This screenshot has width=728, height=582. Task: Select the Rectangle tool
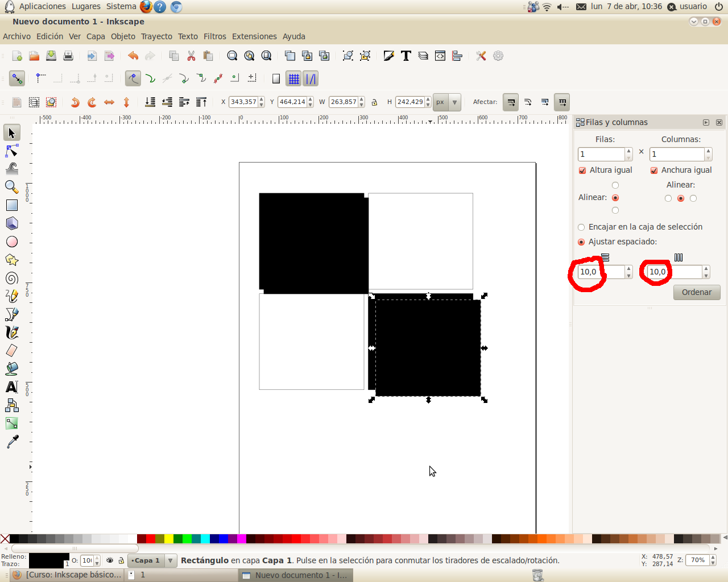(x=11, y=205)
